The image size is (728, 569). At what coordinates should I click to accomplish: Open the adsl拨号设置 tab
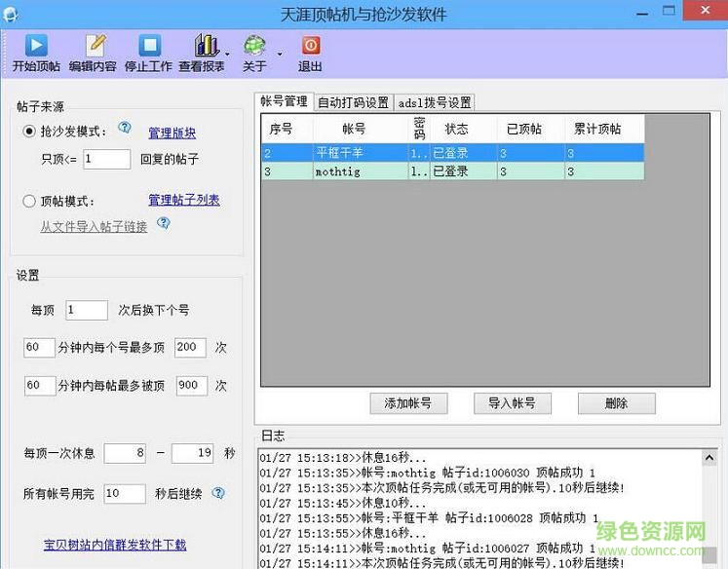[435, 102]
